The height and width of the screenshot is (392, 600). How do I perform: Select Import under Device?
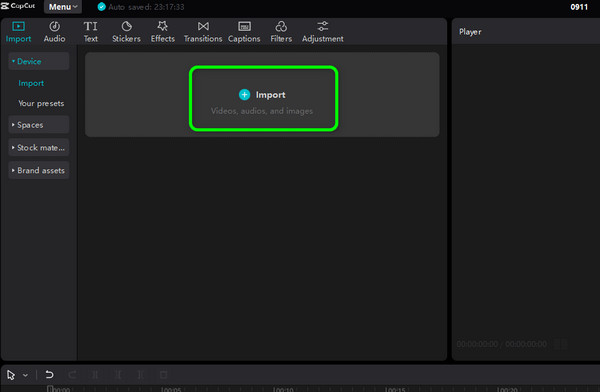[31, 83]
